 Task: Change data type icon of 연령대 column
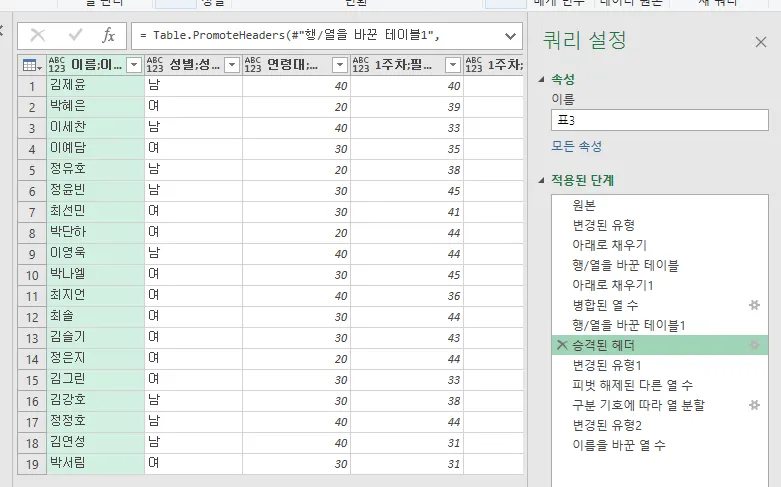[253, 65]
